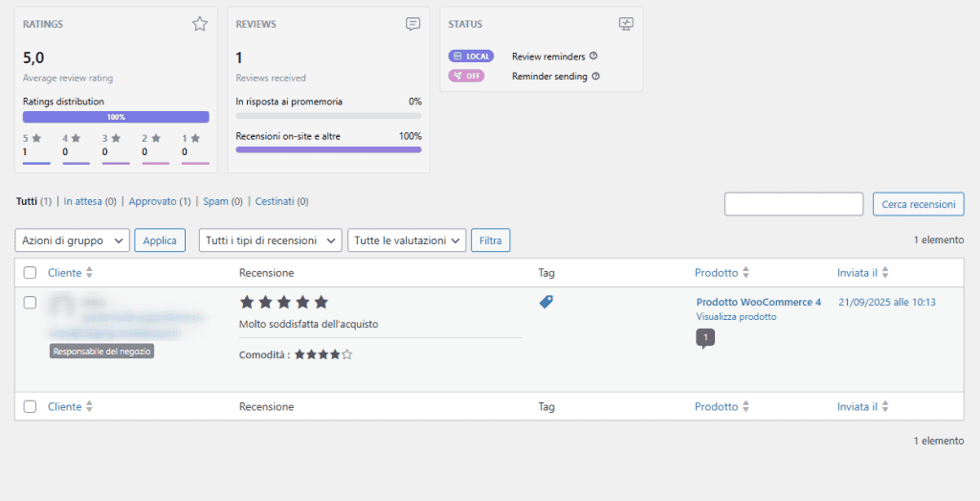
Task: Click the Visualizza prodotto link
Action: tap(736, 316)
